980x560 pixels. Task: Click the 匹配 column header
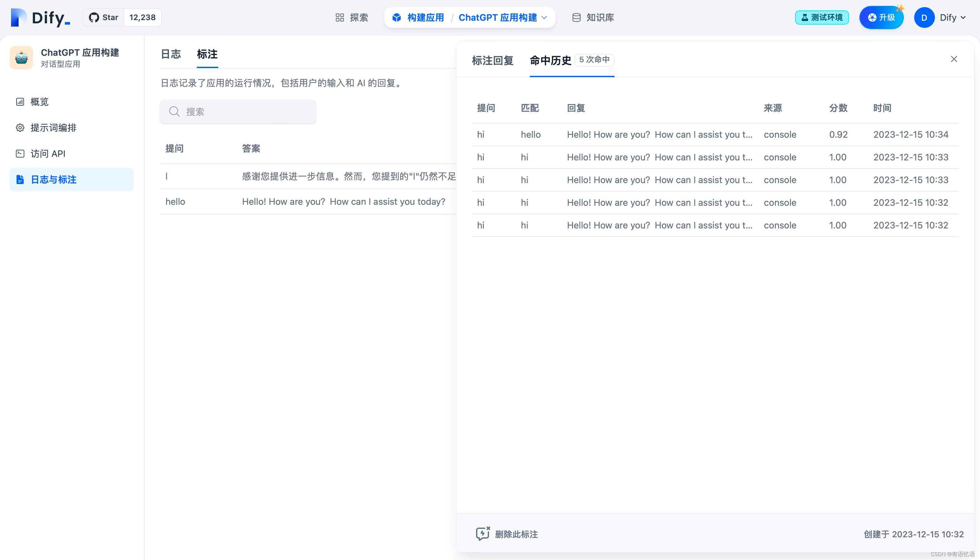530,108
